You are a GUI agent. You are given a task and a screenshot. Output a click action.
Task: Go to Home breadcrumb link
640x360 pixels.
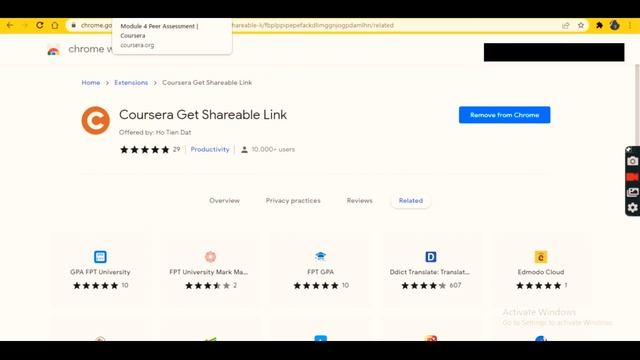(x=91, y=82)
